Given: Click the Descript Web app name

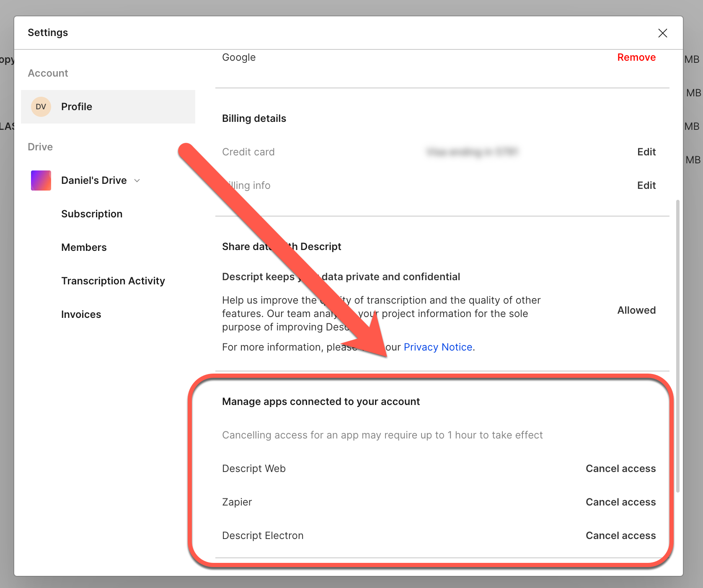Looking at the screenshot, I should [254, 469].
